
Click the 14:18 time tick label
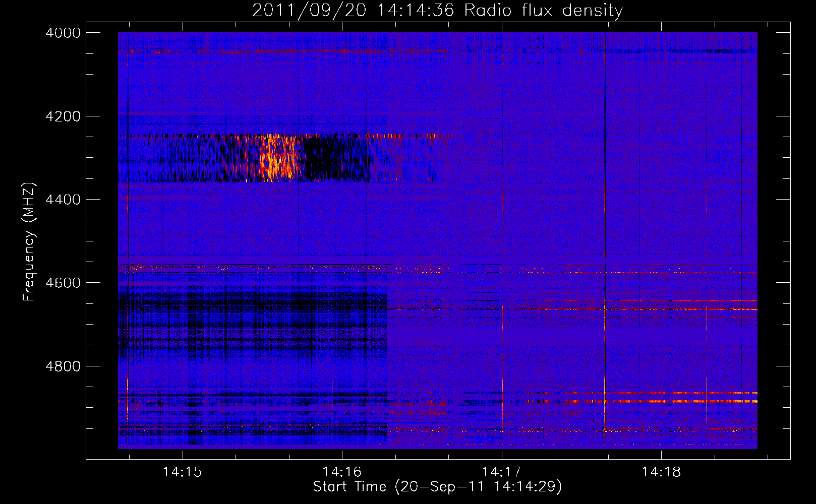pyautogui.click(x=661, y=472)
